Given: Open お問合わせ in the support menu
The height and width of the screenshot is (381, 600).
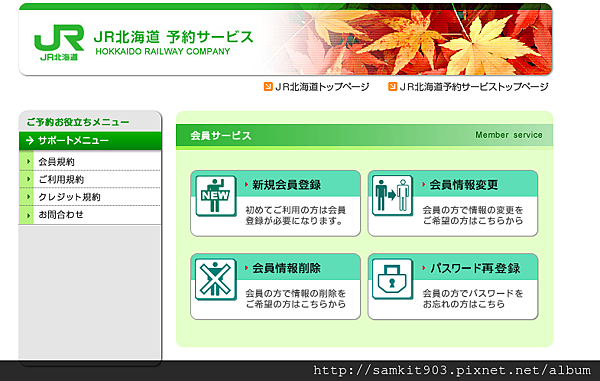Looking at the screenshot, I should coord(60,215).
